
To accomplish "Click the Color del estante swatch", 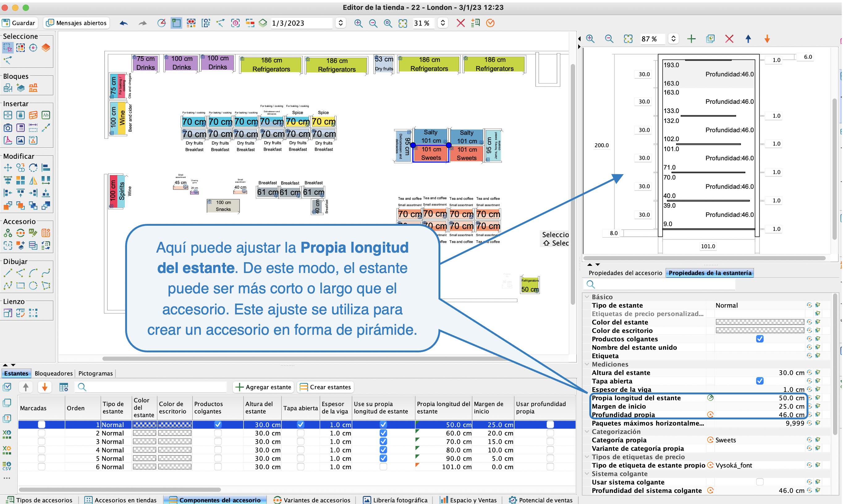I will (760, 322).
